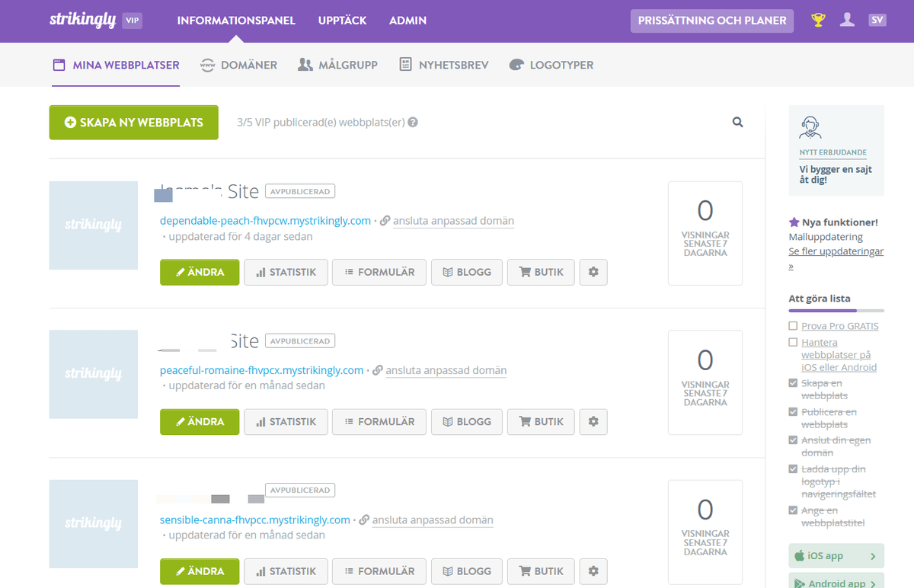
Task: Open peaceful-romaine-fhvpcx.mystrikingly.com link
Action: (x=262, y=370)
